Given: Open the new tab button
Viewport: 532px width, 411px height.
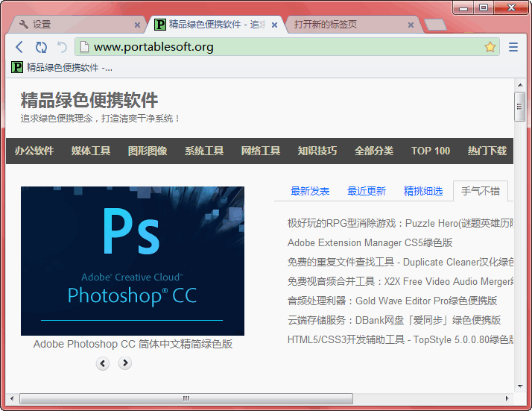Looking at the screenshot, I should [x=434, y=25].
